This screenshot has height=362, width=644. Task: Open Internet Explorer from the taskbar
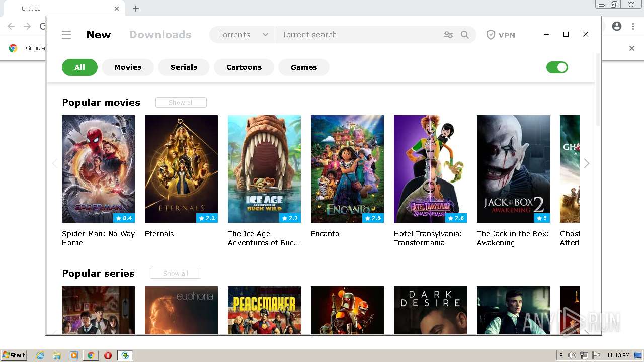40,355
